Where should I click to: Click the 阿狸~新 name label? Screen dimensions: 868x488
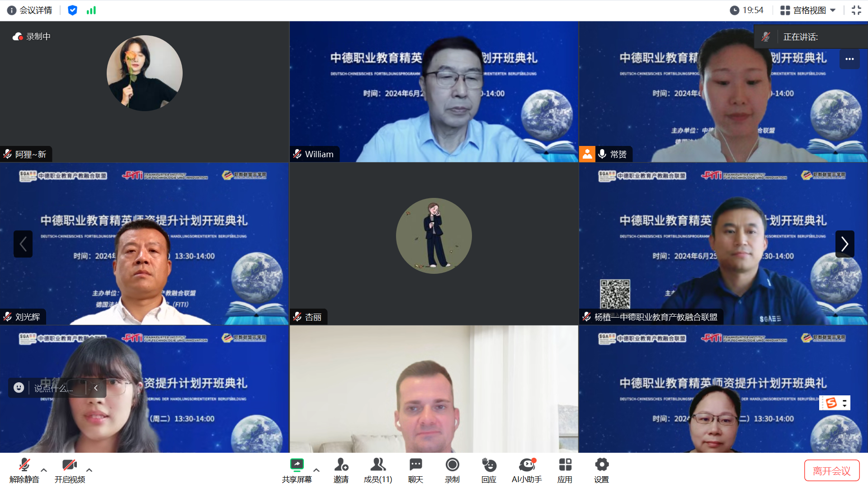[x=31, y=154]
